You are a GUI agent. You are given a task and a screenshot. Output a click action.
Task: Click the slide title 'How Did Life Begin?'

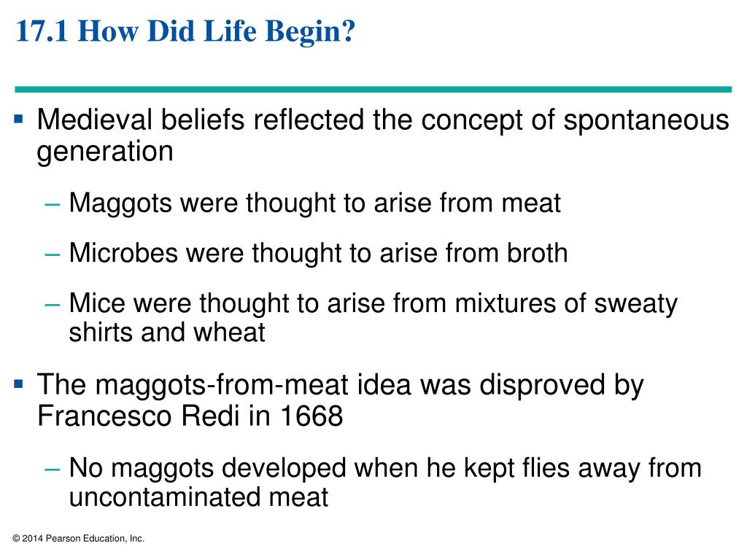click(216, 31)
